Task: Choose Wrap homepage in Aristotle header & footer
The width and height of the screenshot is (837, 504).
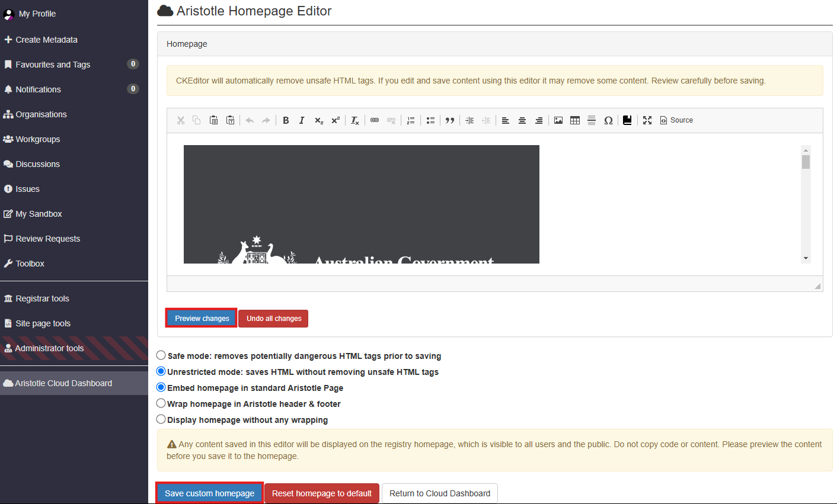Action: [x=161, y=403]
